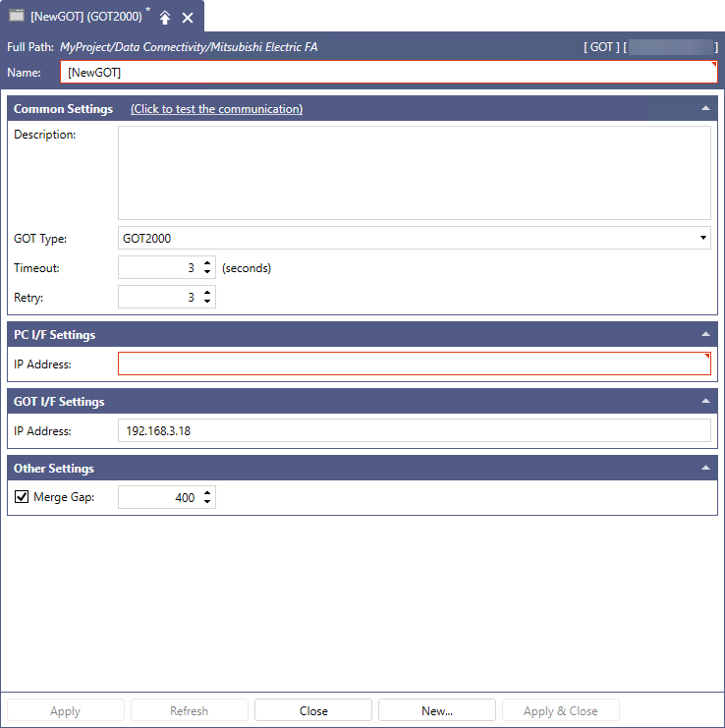The height and width of the screenshot is (728, 725).
Task: Collapse the PC I/F Settings section
Action: pos(705,334)
